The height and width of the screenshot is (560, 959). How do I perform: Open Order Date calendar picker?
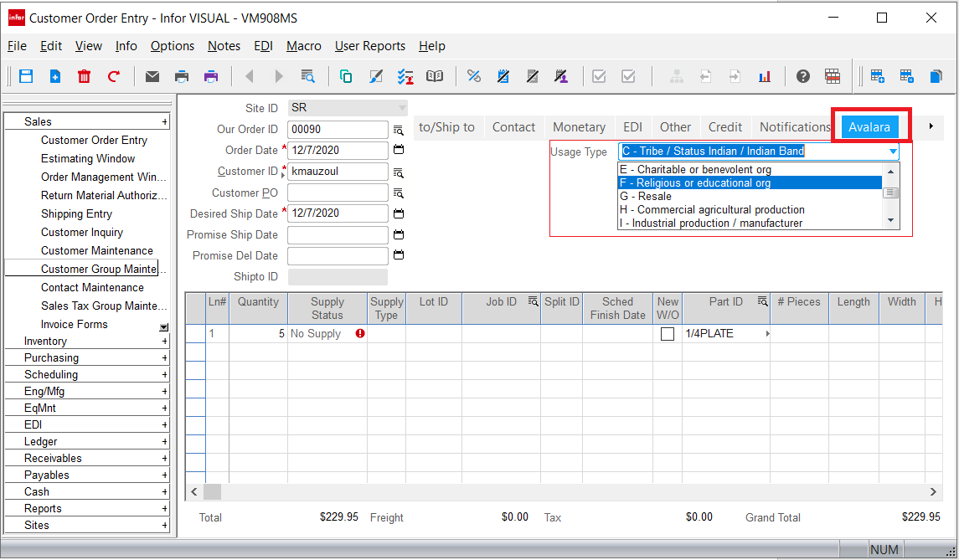pyautogui.click(x=398, y=150)
